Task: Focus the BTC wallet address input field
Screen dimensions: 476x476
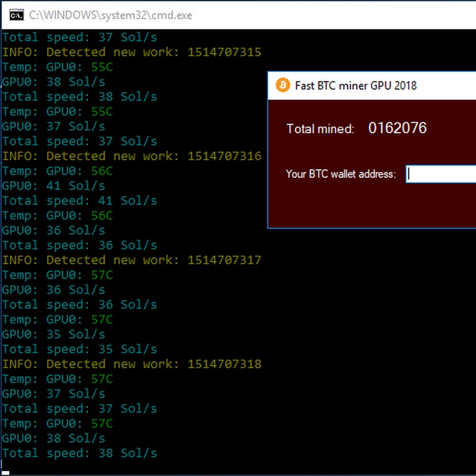Action: pyautogui.click(x=442, y=174)
